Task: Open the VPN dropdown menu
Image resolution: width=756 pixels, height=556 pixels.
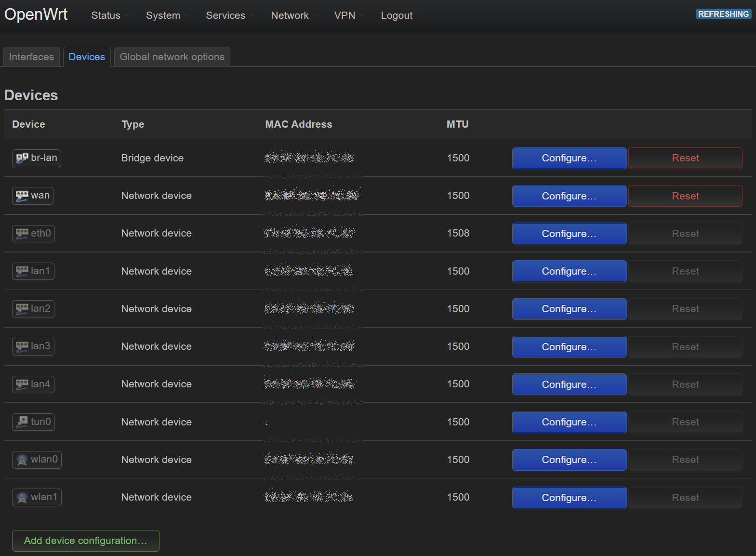Action: coord(349,15)
